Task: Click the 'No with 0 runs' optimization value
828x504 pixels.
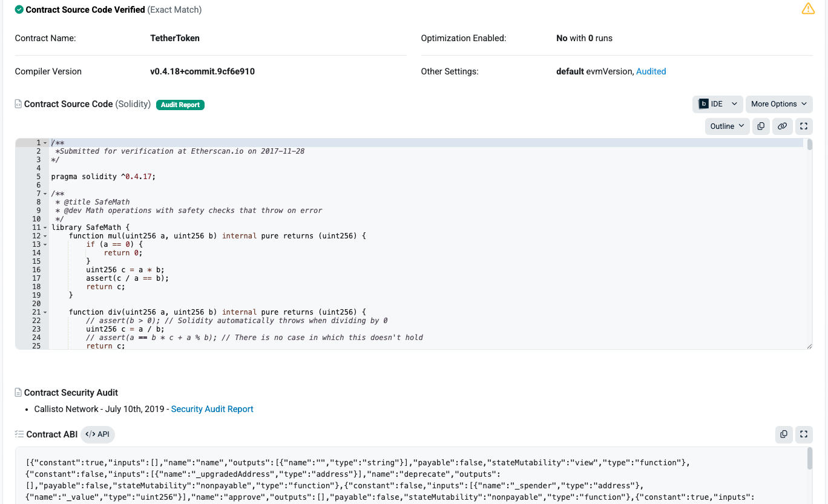Action: pos(584,38)
